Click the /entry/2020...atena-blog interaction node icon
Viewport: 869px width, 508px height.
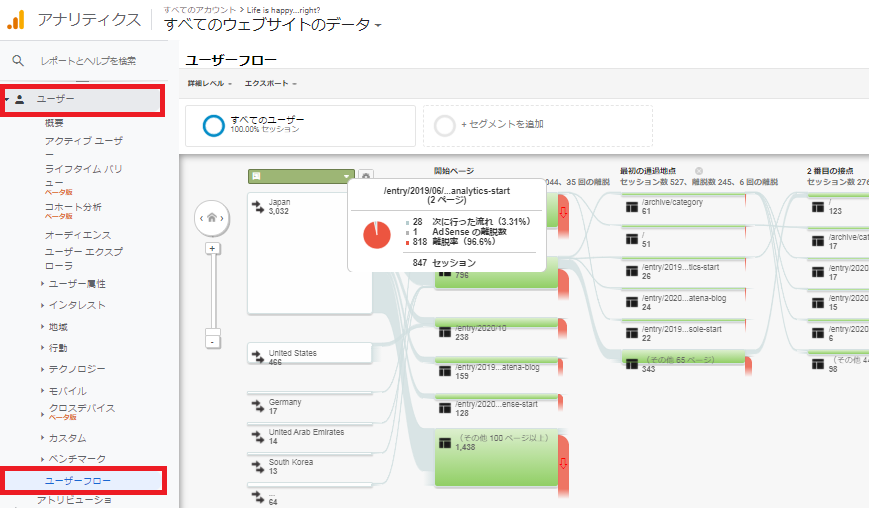[632, 302]
